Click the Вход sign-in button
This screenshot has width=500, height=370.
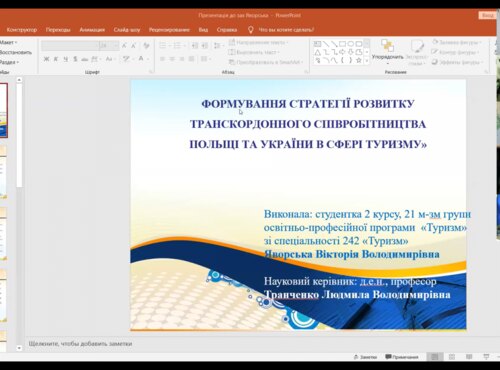[487, 15]
